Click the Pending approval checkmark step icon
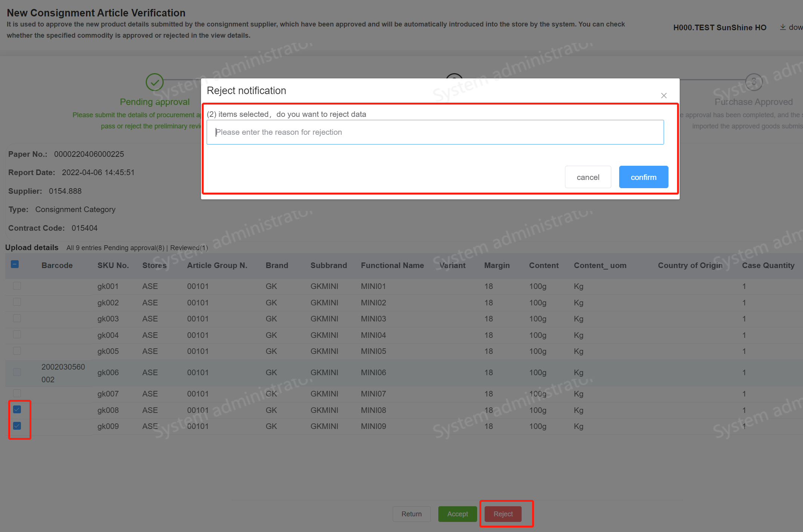The image size is (803, 532). (154, 82)
